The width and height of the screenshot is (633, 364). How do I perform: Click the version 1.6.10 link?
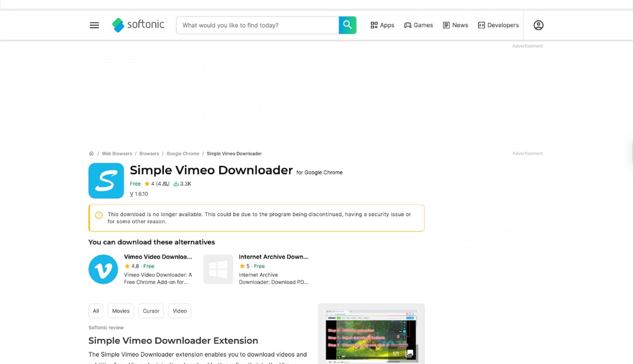tap(139, 194)
